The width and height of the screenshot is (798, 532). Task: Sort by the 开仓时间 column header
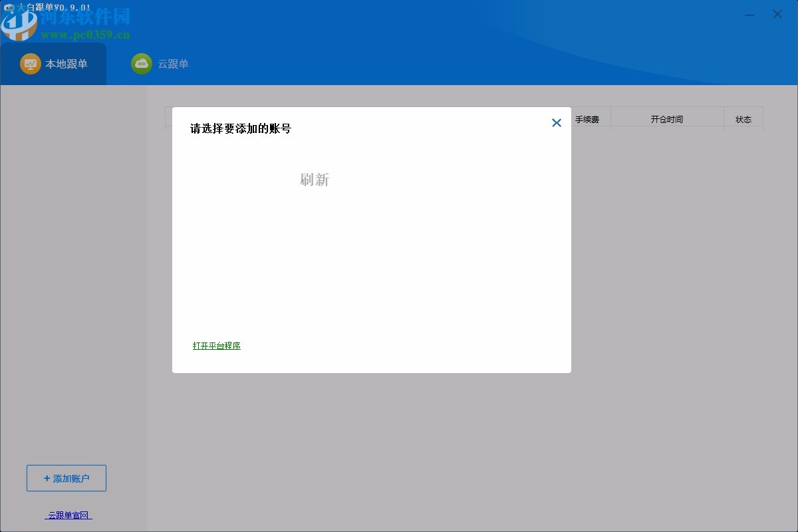[667, 118]
